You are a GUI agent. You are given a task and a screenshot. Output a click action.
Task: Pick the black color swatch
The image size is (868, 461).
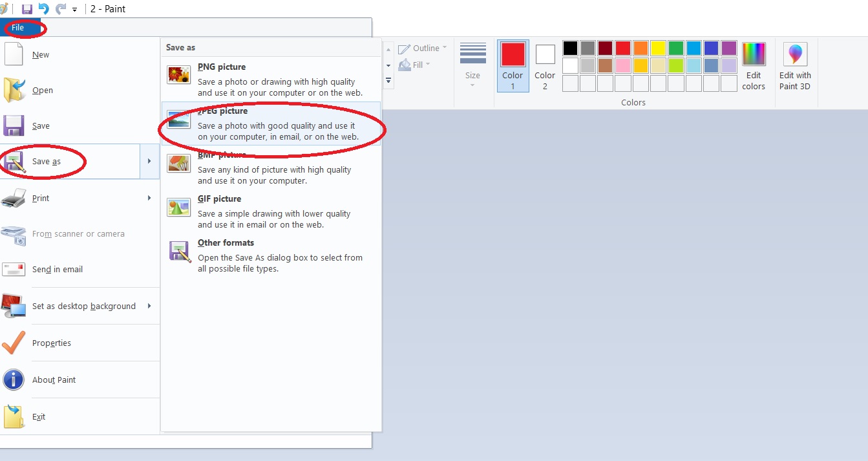(570, 48)
